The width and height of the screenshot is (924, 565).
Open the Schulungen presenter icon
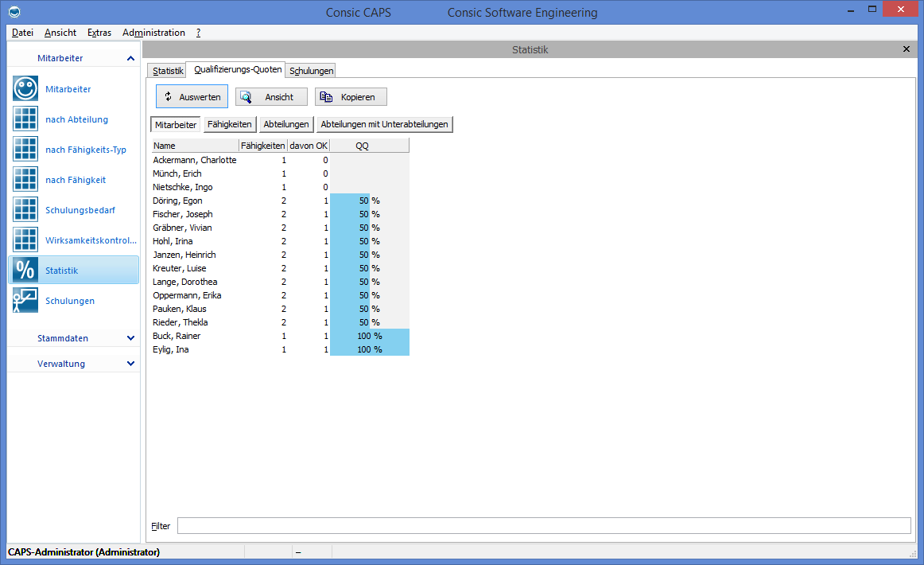25,300
